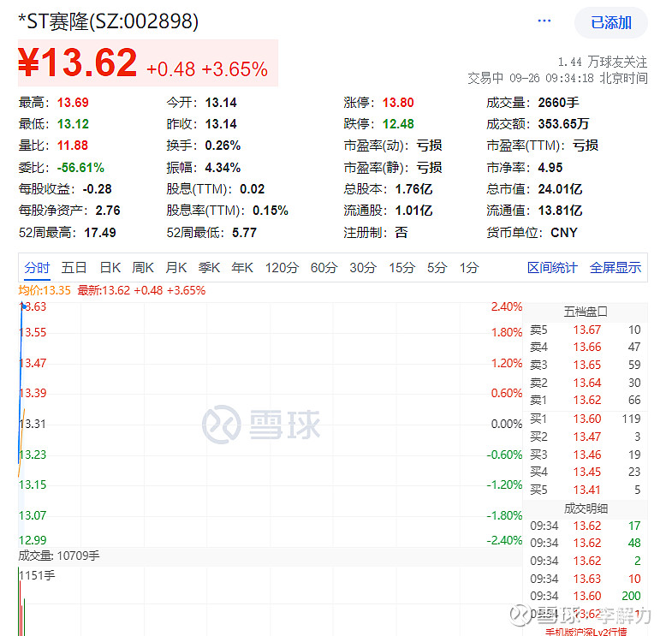Select the 分时 chart tab
The height and width of the screenshot is (636, 672).
coord(38,268)
